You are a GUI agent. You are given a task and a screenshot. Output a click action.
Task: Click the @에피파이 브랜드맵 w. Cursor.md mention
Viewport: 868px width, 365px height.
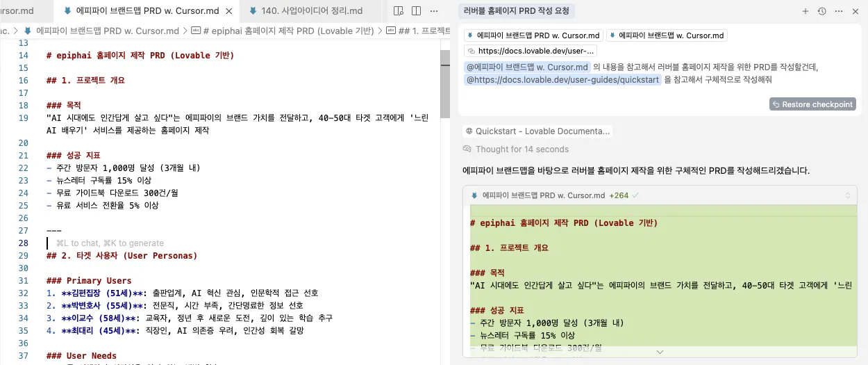click(527, 67)
